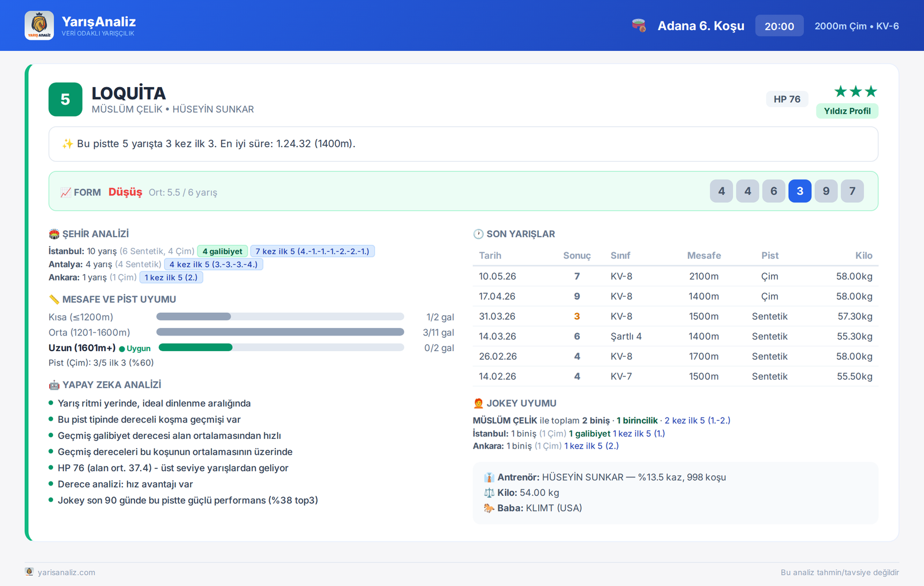Click the HP 76 rating badge

click(x=787, y=99)
